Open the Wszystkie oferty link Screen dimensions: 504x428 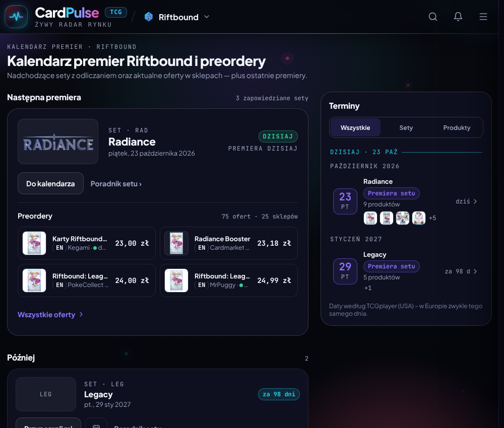pos(46,315)
